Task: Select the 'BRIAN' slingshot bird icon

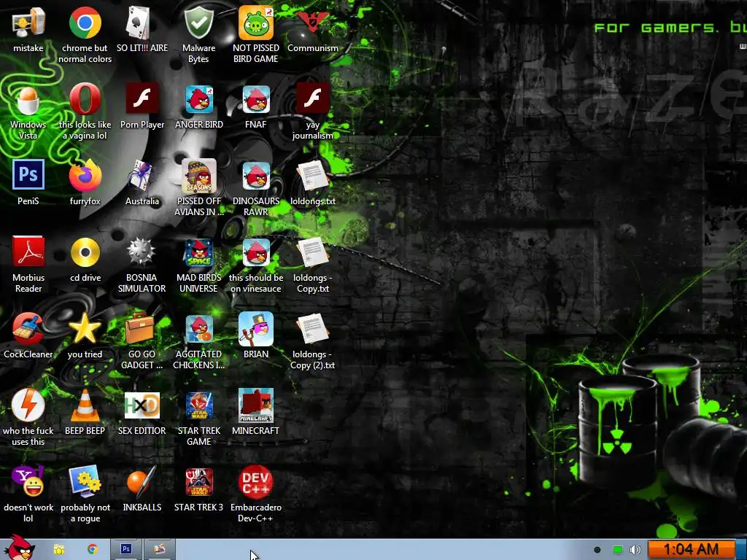Action: [x=256, y=329]
